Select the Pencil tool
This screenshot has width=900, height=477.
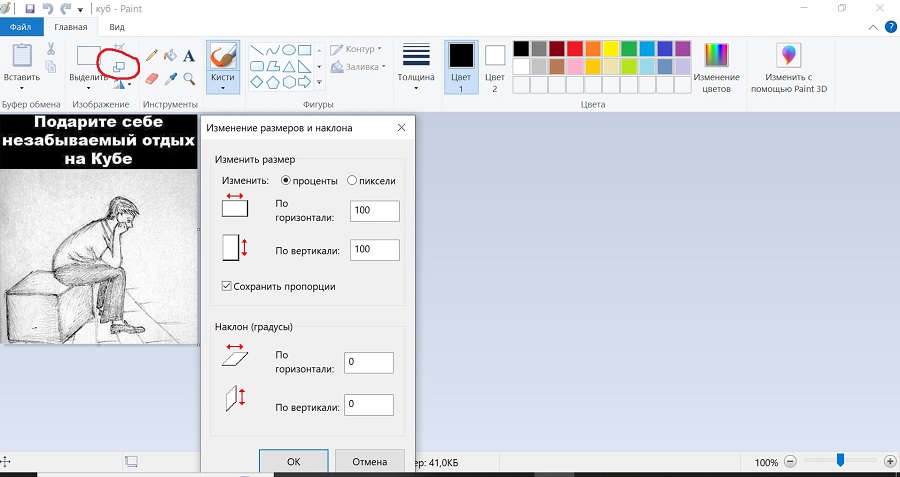pyautogui.click(x=152, y=56)
